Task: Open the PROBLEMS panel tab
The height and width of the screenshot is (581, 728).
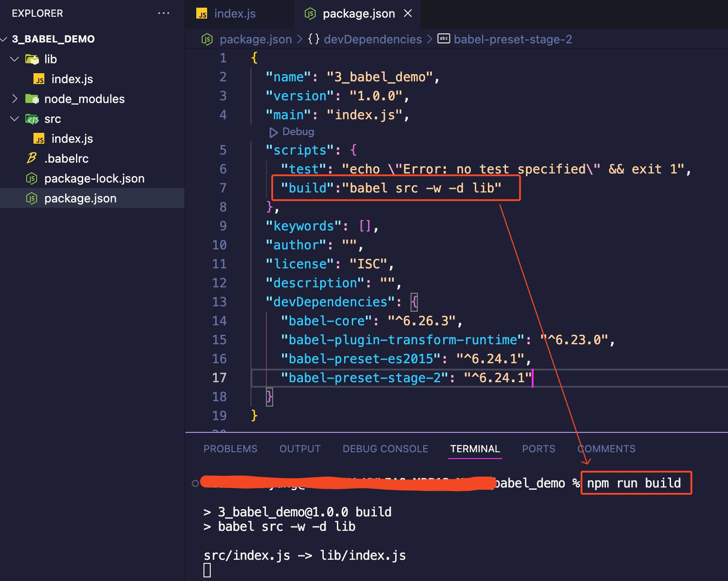Action: [230, 449]
